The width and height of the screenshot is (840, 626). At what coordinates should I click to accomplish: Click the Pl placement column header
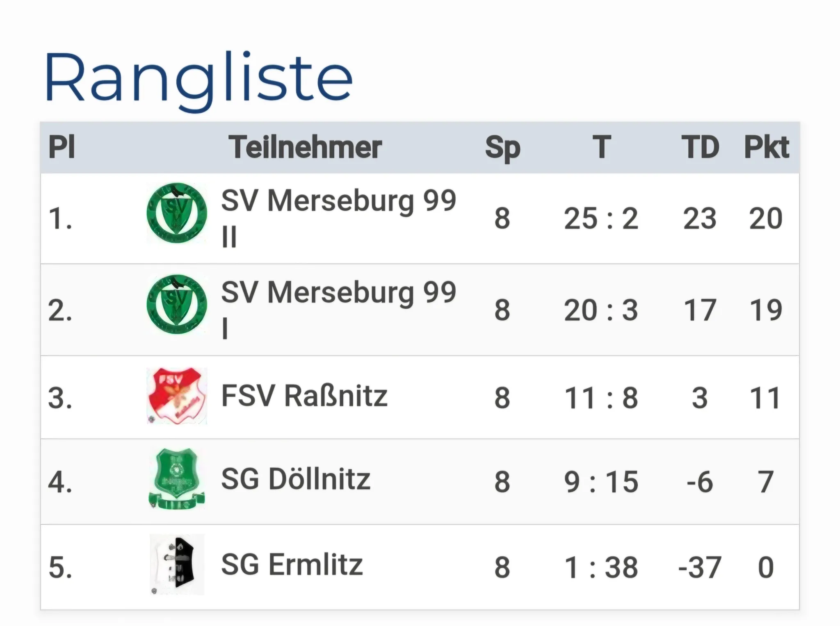click(x=62, y=147)
